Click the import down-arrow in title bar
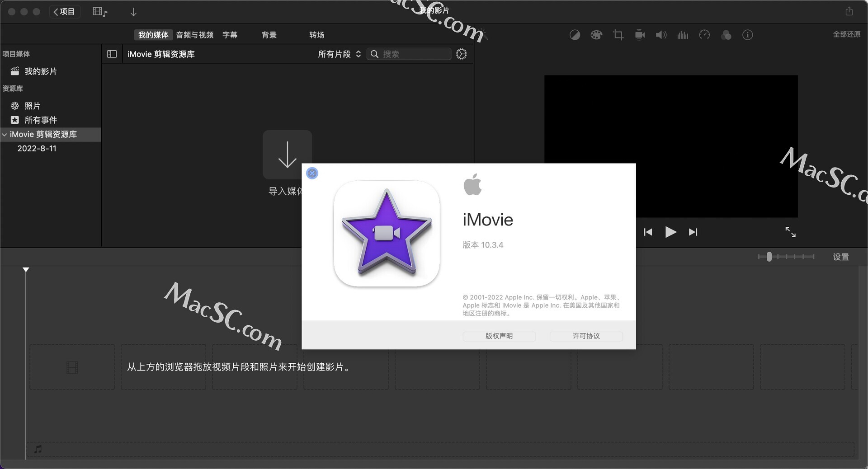This screenshot has width=868, height=469. click(x=133, y=12)
